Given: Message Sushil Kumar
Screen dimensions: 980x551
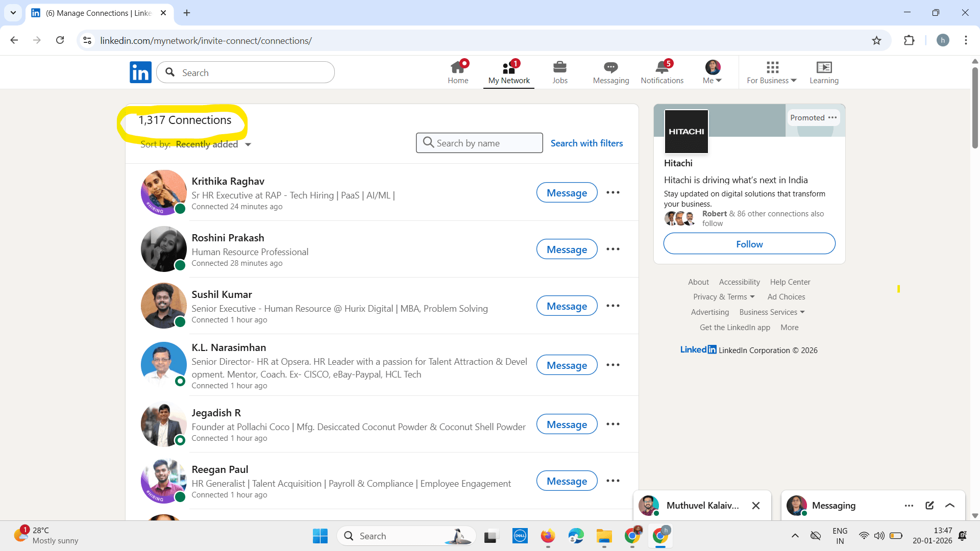Looking at the screenshot, I should pos(567,306).
